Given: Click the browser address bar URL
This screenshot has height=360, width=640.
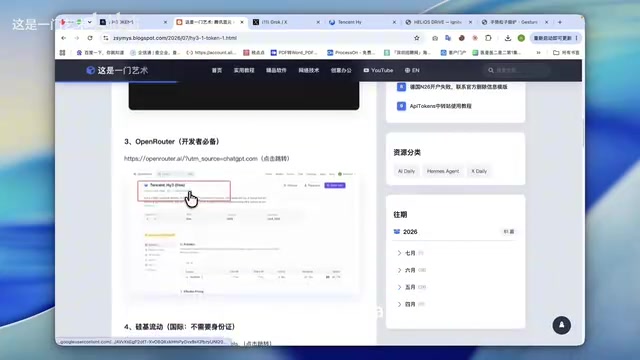Looking at the screenshot, I should (x=175, y=38).
